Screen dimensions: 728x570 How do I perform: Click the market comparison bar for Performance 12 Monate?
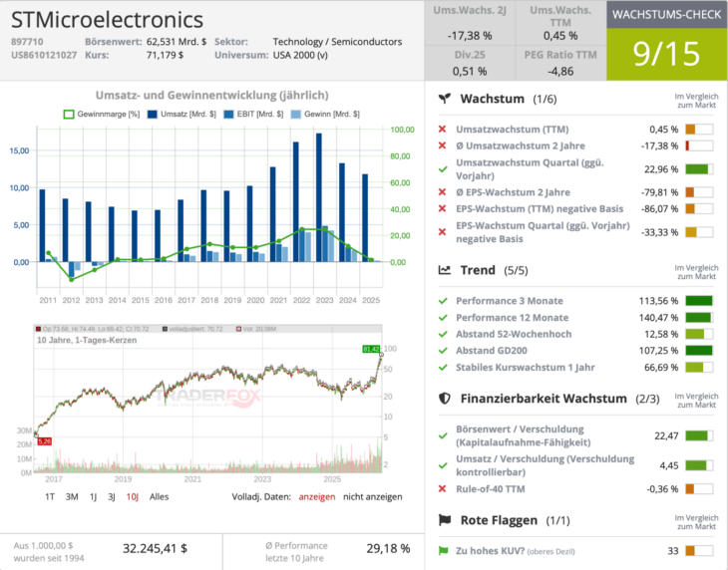click(699, 318)
